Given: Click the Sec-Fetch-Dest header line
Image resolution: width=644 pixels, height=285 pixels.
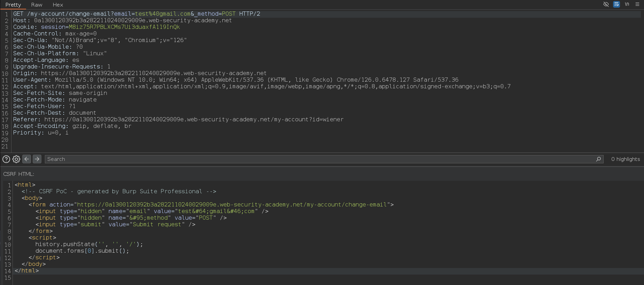Looking at the screenshot, I should (55, 113).
